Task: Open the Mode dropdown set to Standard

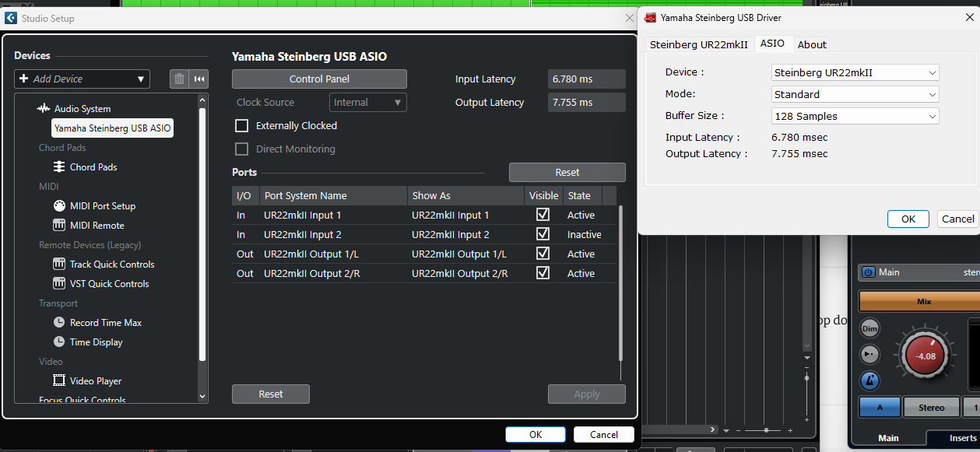Action: click(x=855, y=94)
